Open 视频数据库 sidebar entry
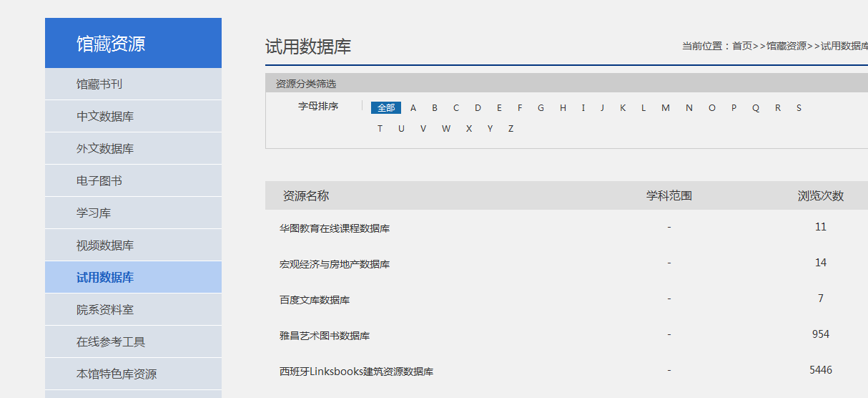Viewport: 868px width, 398px height. tap(133, 245)
